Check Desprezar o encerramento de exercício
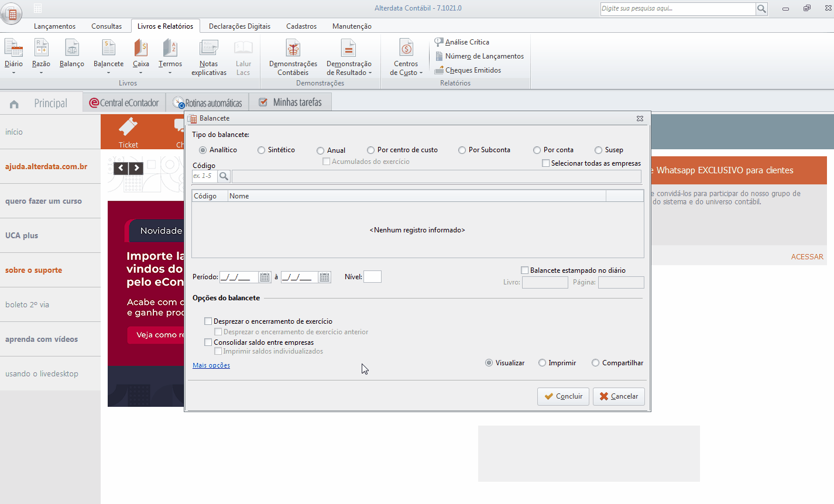 click(x=208, y=321)
